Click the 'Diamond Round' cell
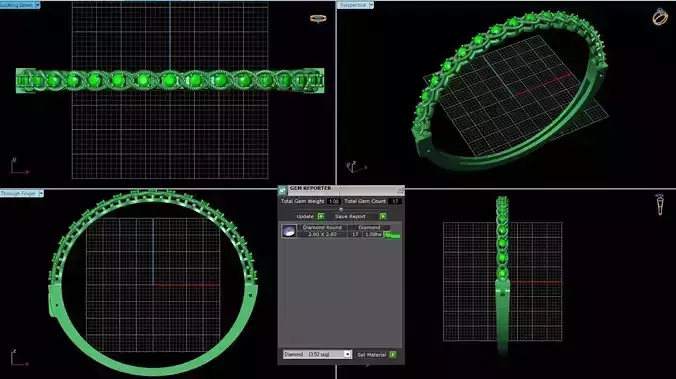676x379 pixels. tap(322, 227)
